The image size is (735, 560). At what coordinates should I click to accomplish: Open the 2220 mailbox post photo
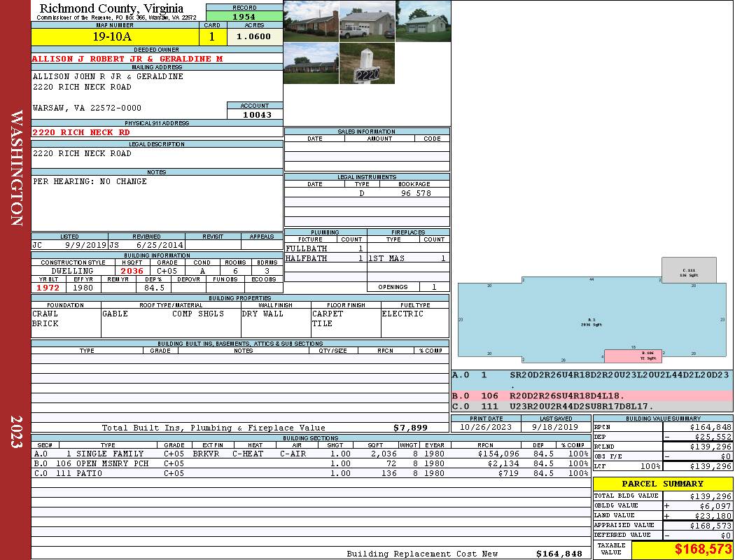[x=367, y=64]
